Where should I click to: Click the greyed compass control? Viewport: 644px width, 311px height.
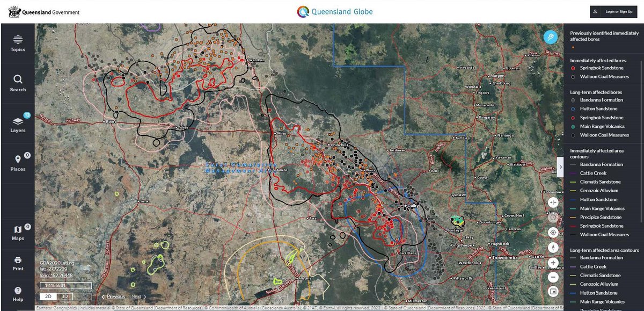553,218
